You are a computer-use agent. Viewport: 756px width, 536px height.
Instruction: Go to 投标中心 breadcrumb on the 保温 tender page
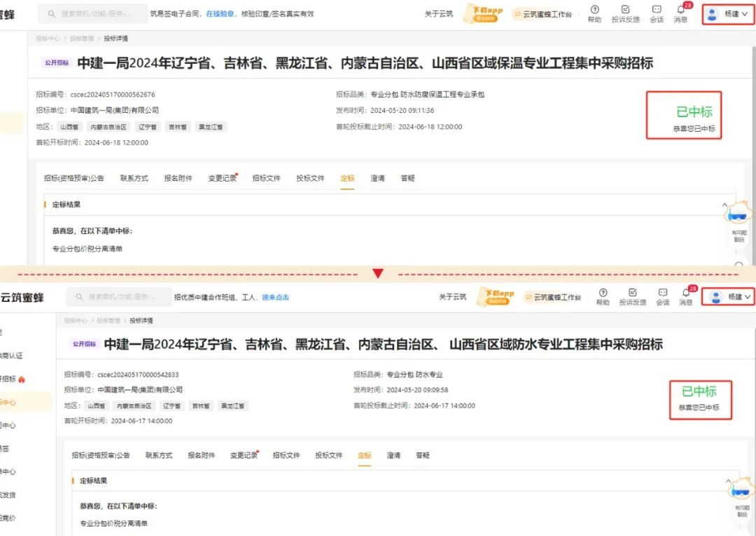48,39
